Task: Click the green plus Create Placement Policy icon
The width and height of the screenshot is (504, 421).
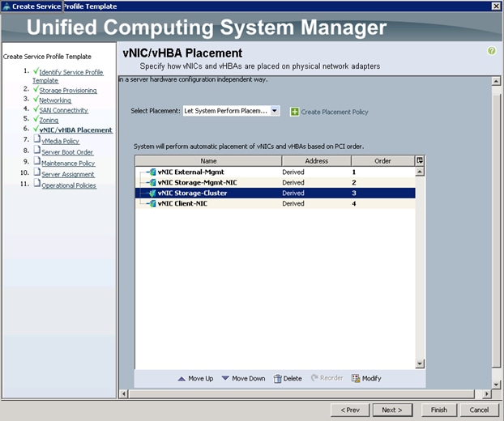Action: click(294, 112)
